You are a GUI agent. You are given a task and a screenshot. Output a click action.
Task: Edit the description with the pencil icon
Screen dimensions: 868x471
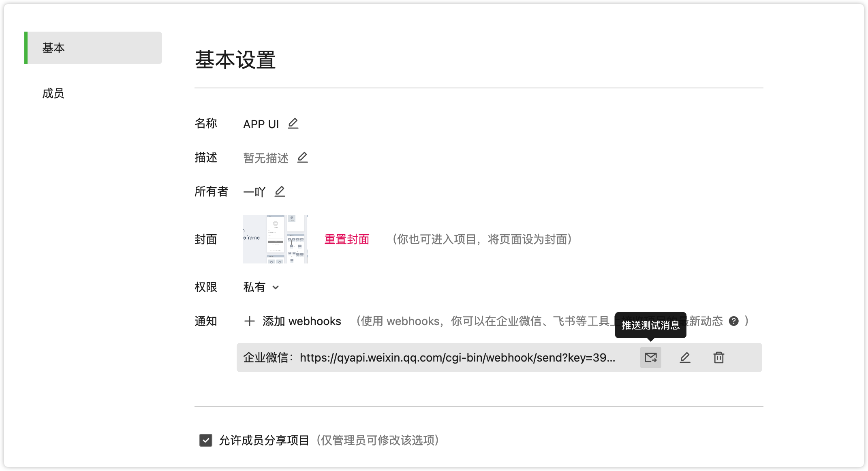pos(302,157)
